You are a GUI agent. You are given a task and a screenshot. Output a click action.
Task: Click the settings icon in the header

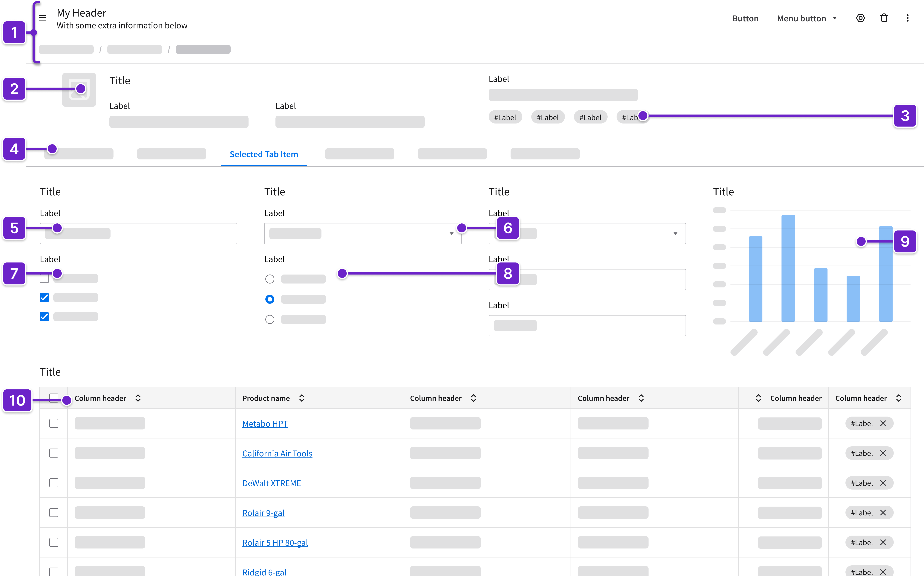tap(860, 18)
